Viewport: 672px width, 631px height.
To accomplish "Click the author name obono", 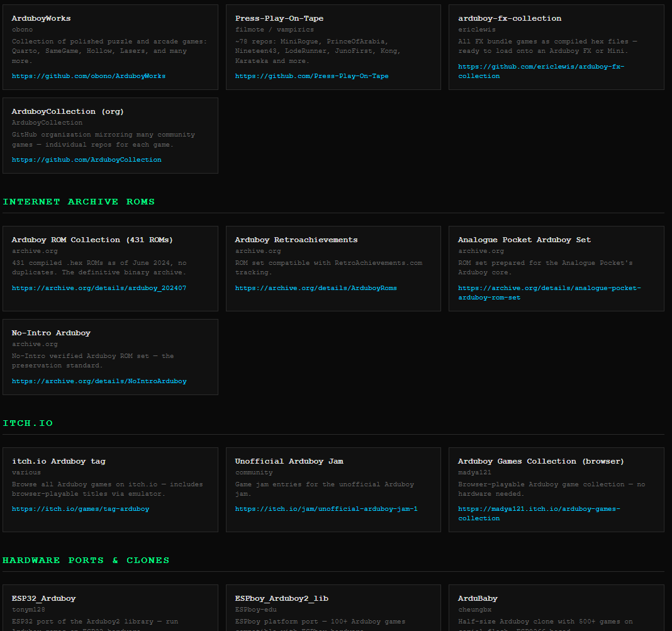I will tap(22, 30).
